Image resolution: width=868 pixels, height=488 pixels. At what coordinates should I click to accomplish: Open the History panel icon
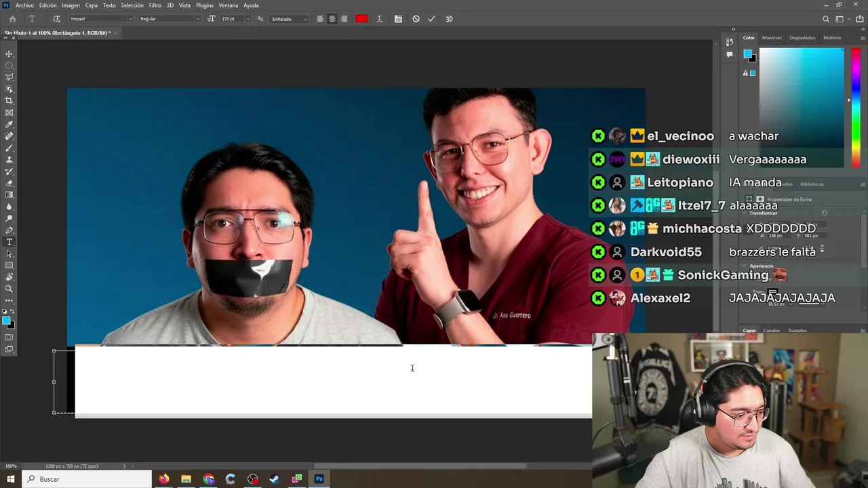click(x=730, y=43)
